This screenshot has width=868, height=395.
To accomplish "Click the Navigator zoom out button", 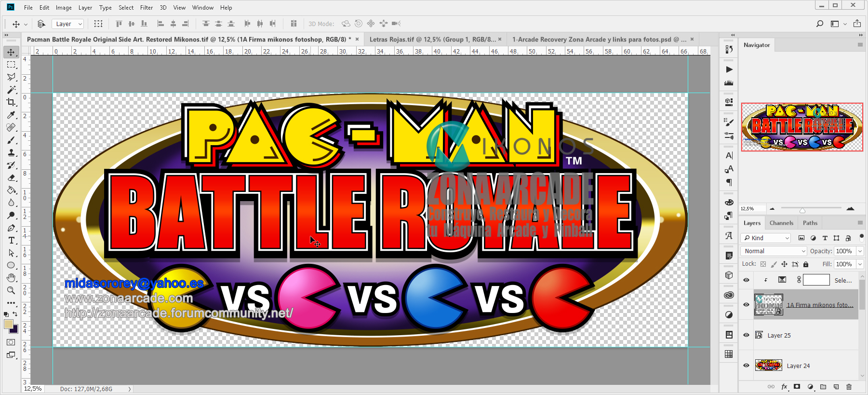I will (772, 209).
